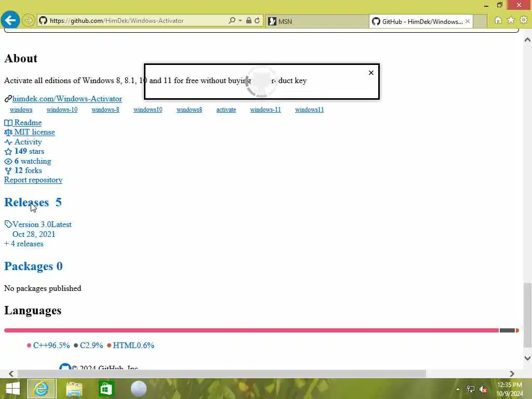Open the Tools gear icon
Viewport: 532px width, 399px height.
click(524, 20)
